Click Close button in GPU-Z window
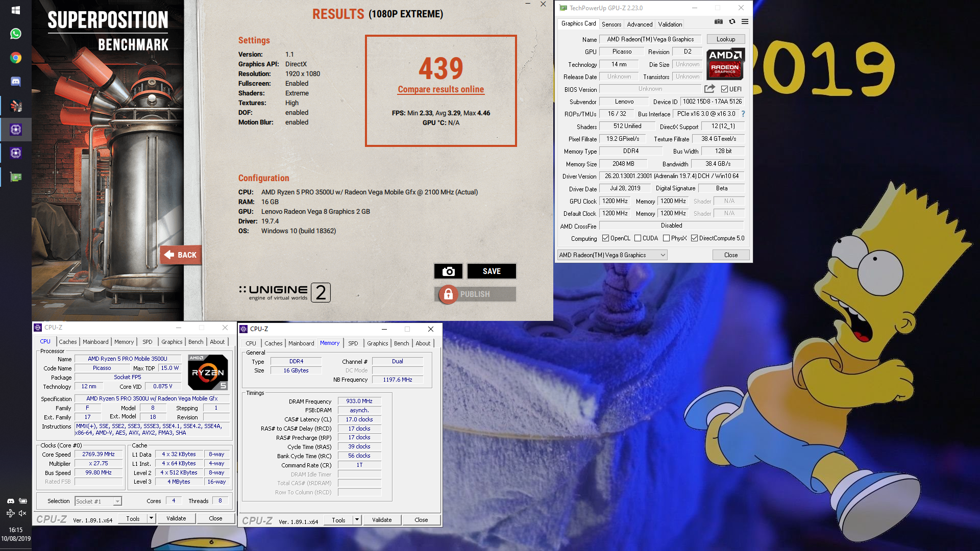The width and height of the screenshot is (980, 551). click(730, 255)
